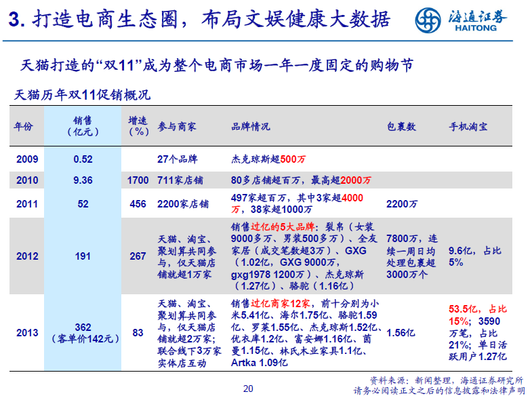Click the '参与商家' column header
The width and height of the screenshot is (532, 396).
click(177, 127)
